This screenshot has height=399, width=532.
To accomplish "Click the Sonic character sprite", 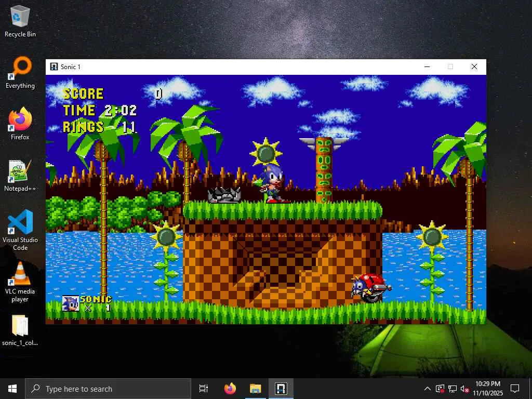I will coord(273,184).
